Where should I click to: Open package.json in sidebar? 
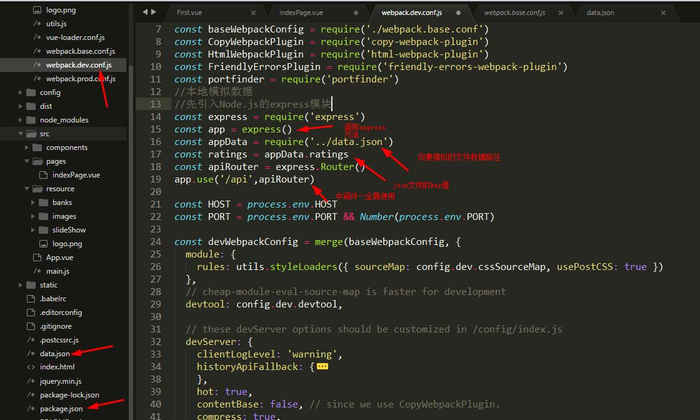coord(61,409)
